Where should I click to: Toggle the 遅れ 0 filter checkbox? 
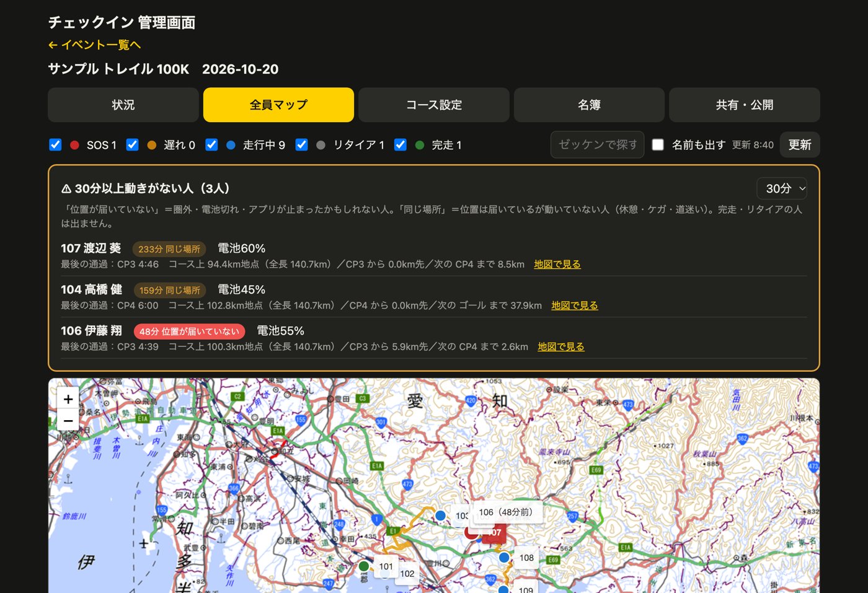click(x=132, y=144)
